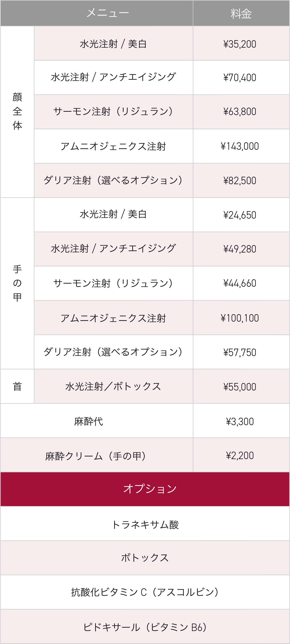Click the red オプション section header
The image size is (290, 644).
[x=150, y=489]
